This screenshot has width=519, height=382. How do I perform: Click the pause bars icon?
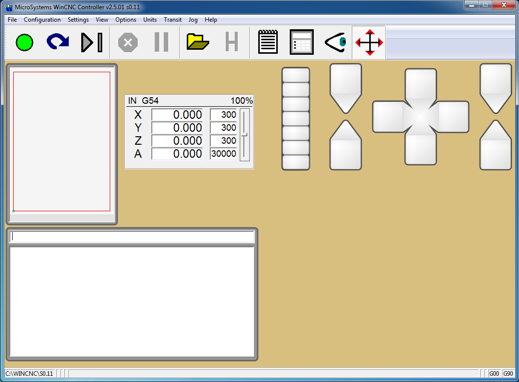(161, 42)
